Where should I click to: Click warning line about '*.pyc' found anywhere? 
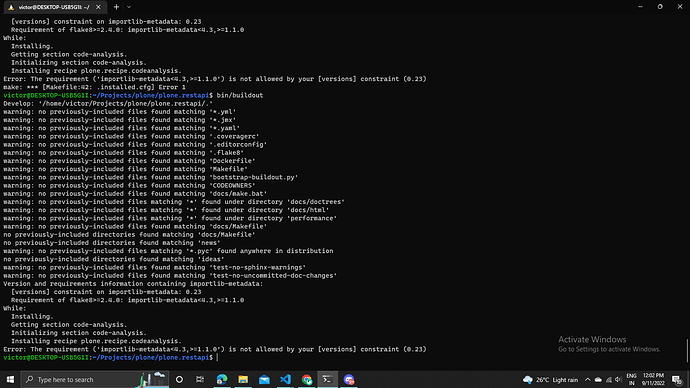click(x=168, y=251)
